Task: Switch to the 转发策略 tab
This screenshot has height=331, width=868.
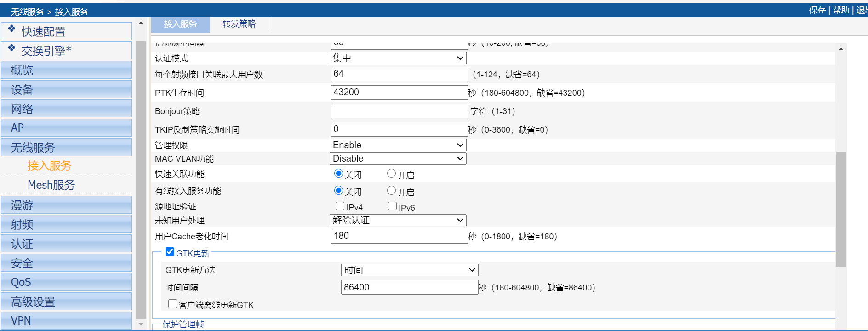Action: point(239,24)
